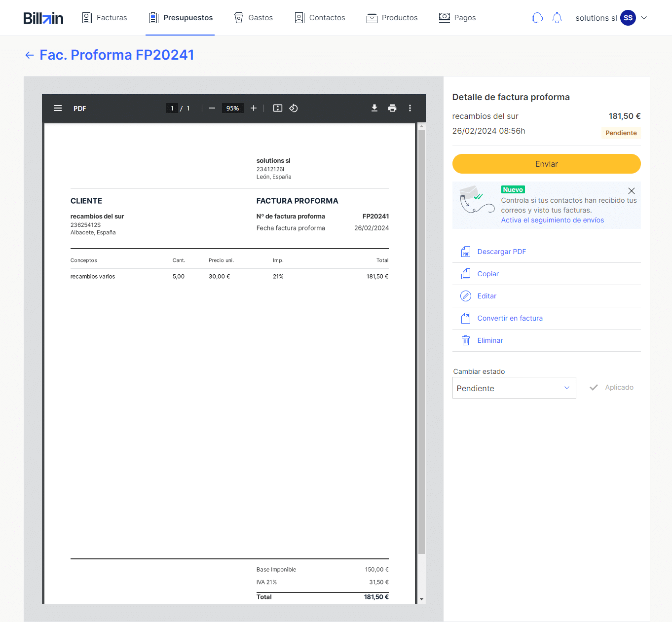
Task: Click Activa el seguimiento de envíos link
Action: coord(553,220)
